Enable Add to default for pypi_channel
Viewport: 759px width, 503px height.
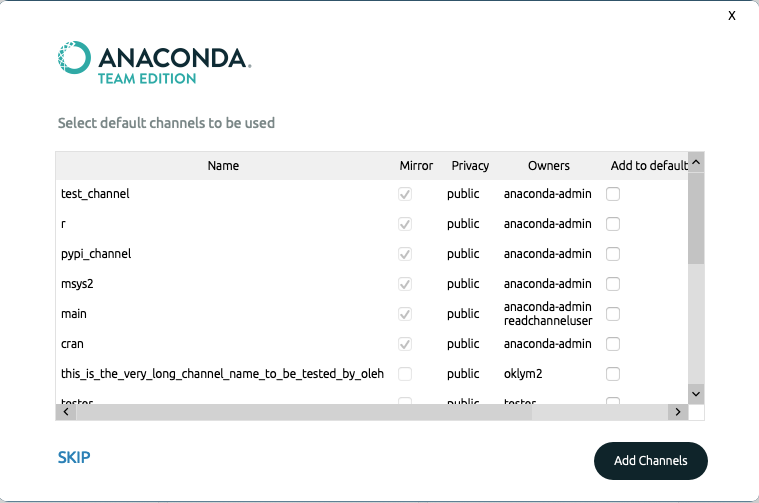pyautogui.click(x=613, y=254)
